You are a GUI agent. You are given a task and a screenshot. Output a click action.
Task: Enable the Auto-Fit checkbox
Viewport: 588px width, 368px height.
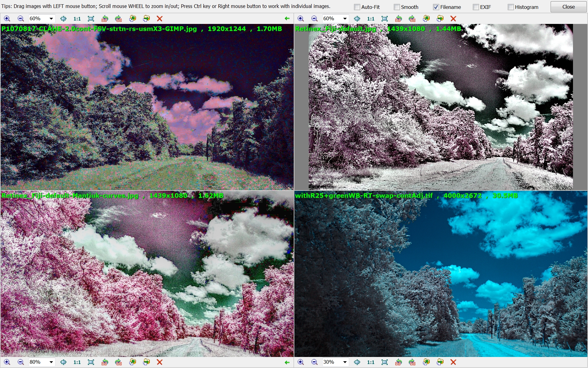(x=357, y=7)
